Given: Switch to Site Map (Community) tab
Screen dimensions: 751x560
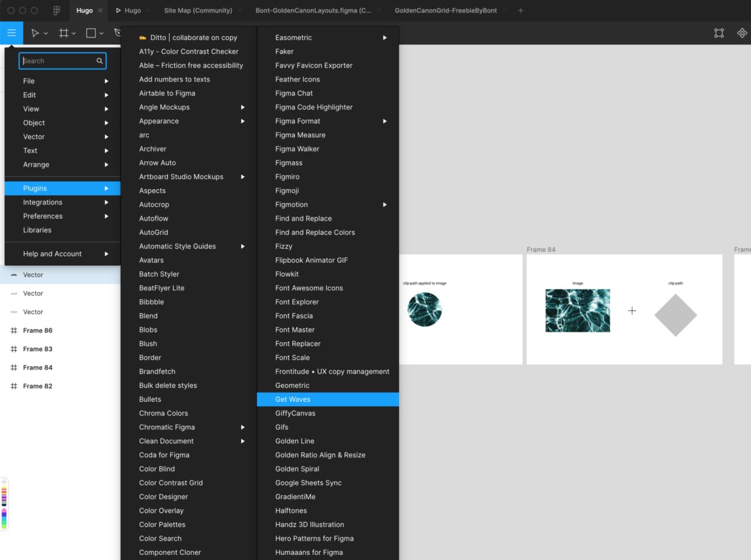Looking at the screenshot, I should click(198, 11).
